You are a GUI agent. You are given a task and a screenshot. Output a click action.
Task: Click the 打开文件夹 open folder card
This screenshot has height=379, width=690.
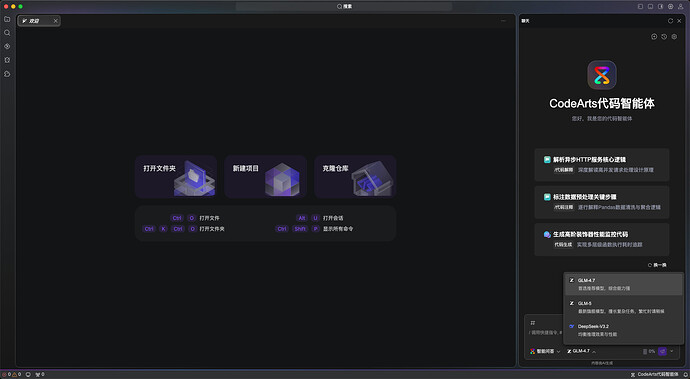(176, 176)
